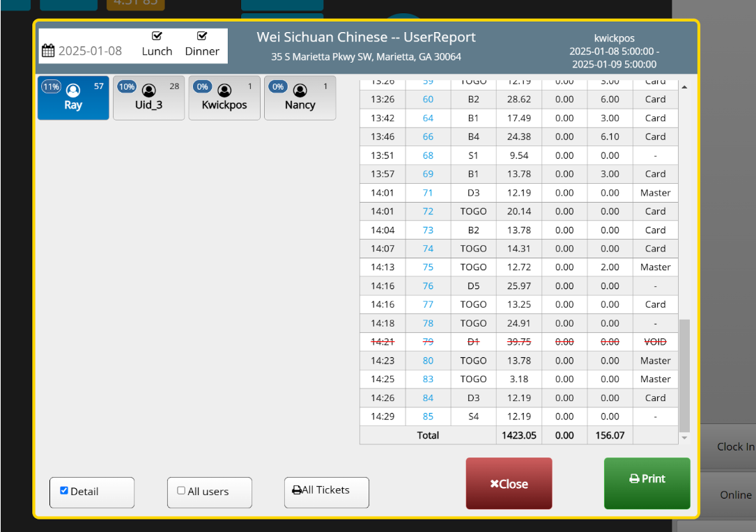Open ticket 75 link
The height and width of the screenshot is (532, 756).
428,267
